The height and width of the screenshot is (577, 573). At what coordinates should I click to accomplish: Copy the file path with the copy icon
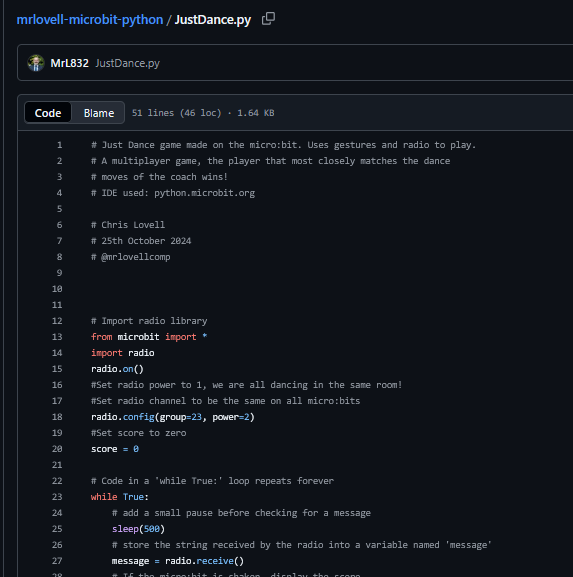pyautogui.click(x=268, y=19)
